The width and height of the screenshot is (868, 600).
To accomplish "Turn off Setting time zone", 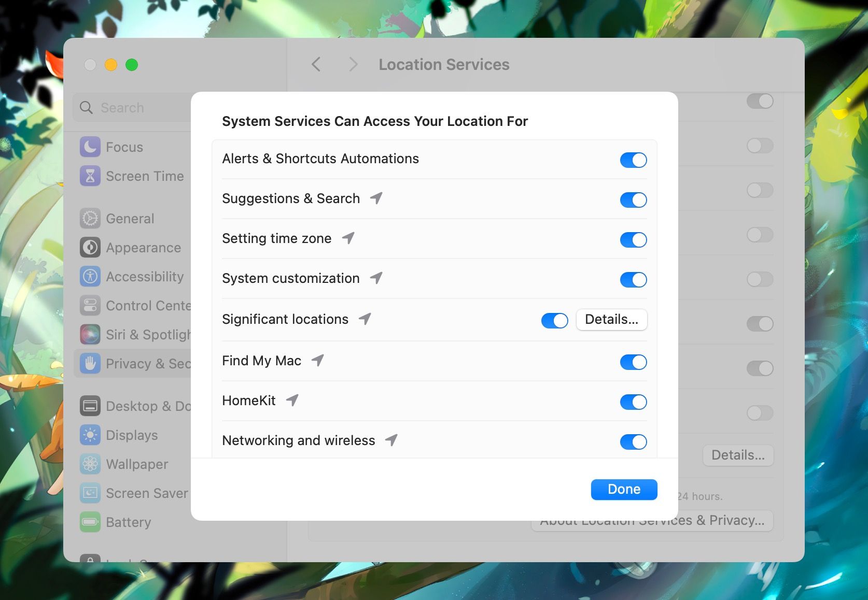I will (x=633, y=239).
